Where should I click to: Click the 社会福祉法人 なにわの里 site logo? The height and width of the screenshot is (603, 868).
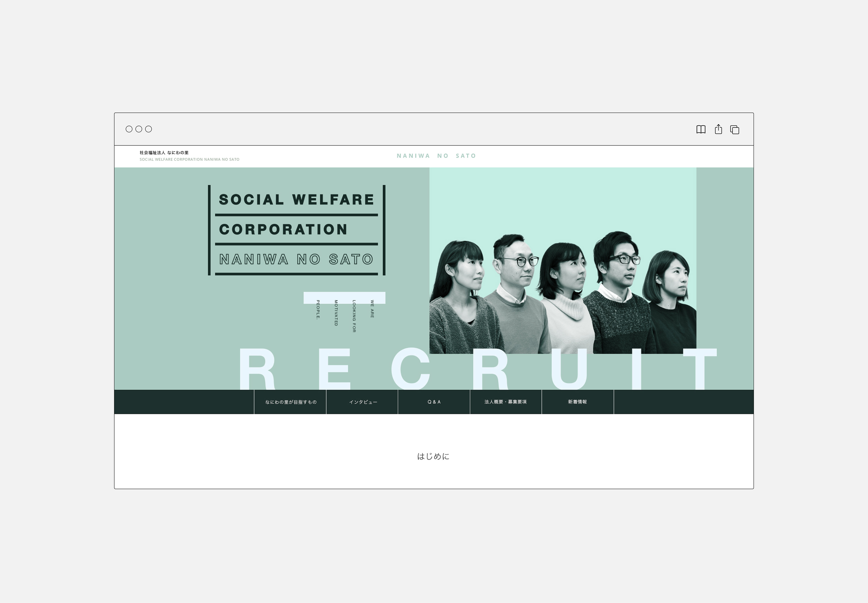(164, 153)
